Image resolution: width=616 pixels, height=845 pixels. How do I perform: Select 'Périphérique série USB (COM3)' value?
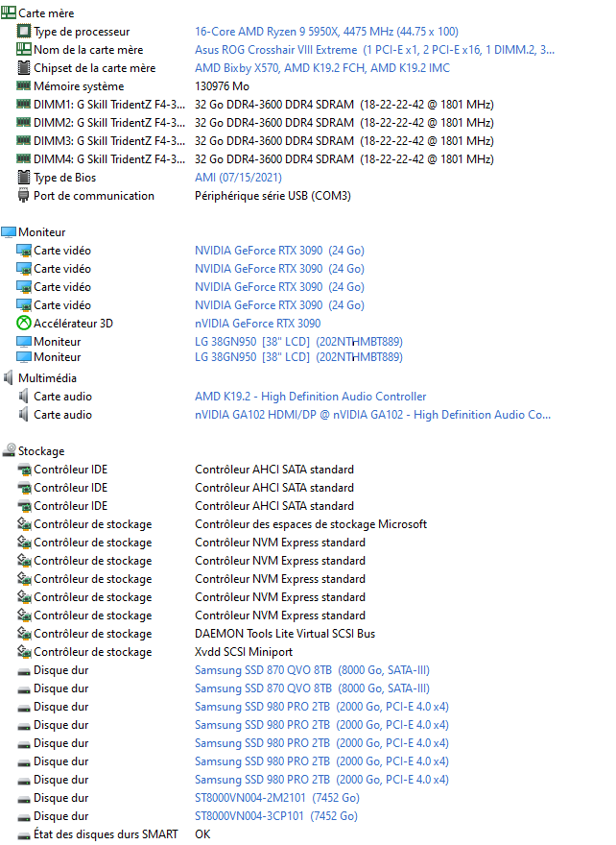272,196
